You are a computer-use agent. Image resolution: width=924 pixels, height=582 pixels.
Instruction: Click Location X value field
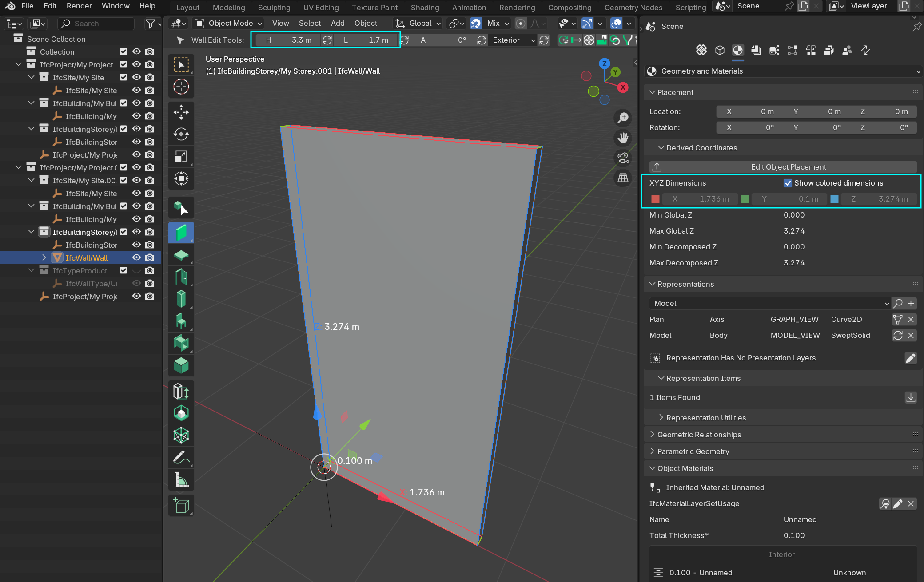tap(749, 111)
